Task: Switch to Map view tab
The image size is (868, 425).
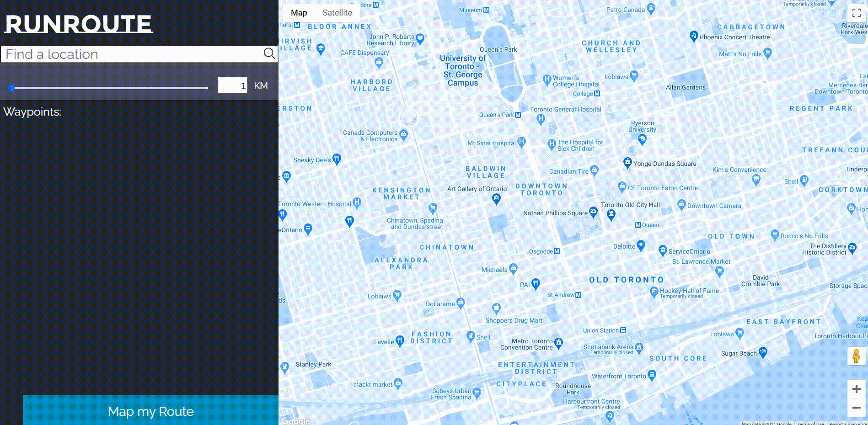Action: [299, 13]
